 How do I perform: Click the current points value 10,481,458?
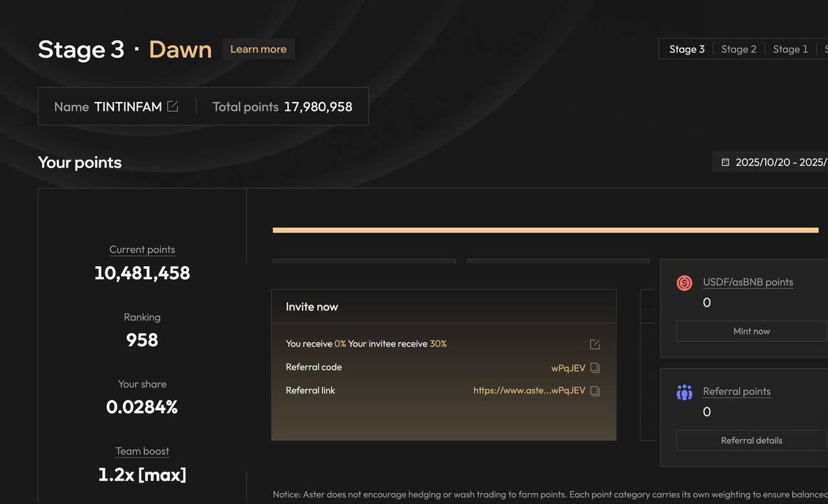142,273
